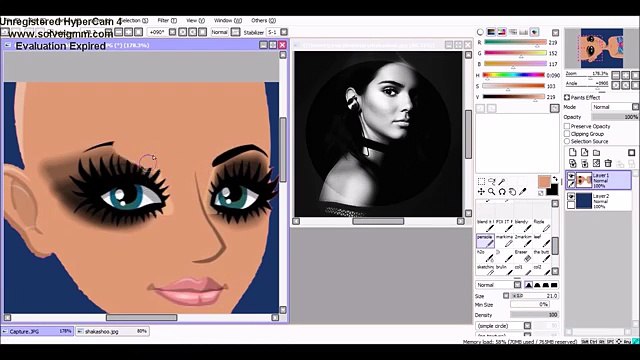Toggle the color wheel panel icon
The height and width of the screenshot is (360, 640).
(x=480, y=32)
